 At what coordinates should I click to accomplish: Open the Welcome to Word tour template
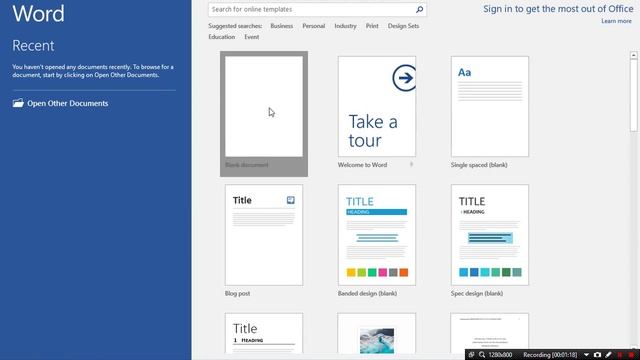(x=377, y=107)
